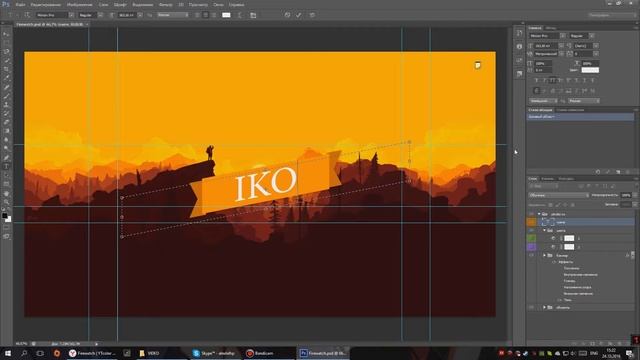Select the Horizontal Type tool

pos(6,167)
